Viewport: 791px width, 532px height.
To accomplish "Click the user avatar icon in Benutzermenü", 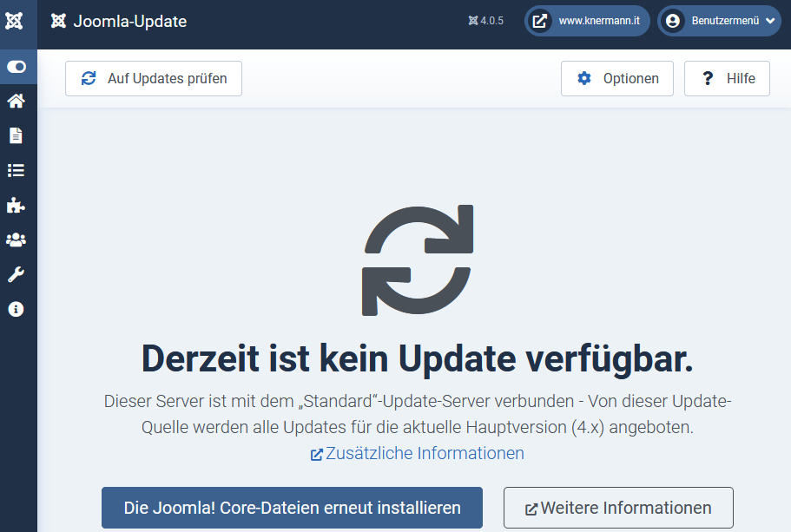I will pyautogui.click(x=672, y=21).
